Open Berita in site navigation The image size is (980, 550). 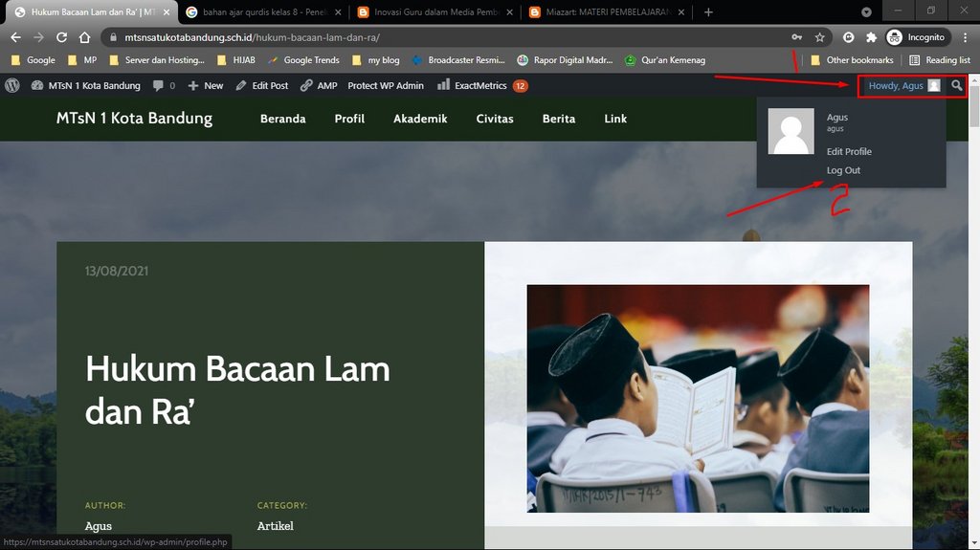click(559, 119)
